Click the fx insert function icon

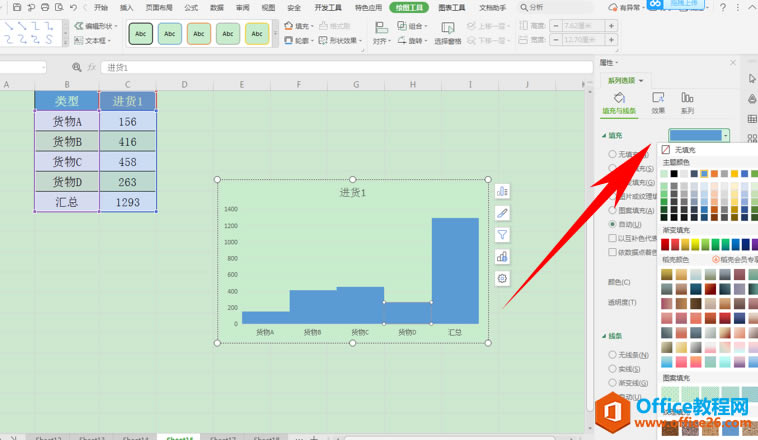[91, 67]
